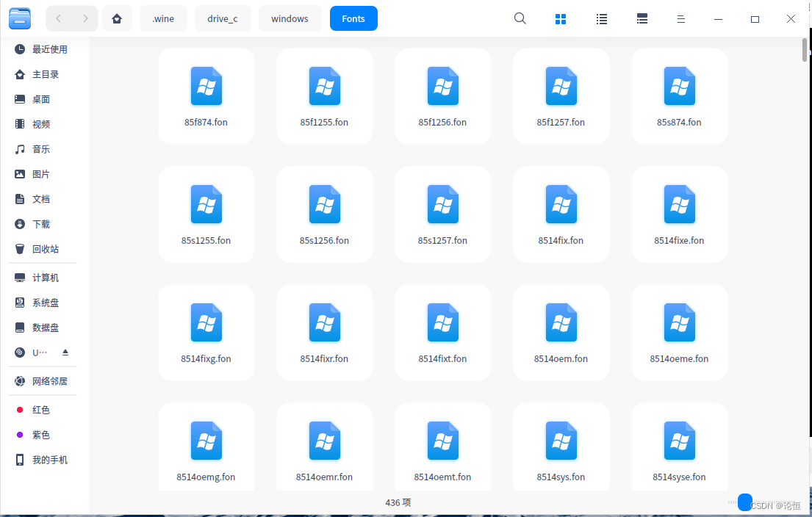Open the main hamburger menu
This screenshot has height=517, width=812.
[x=681, y=19]
